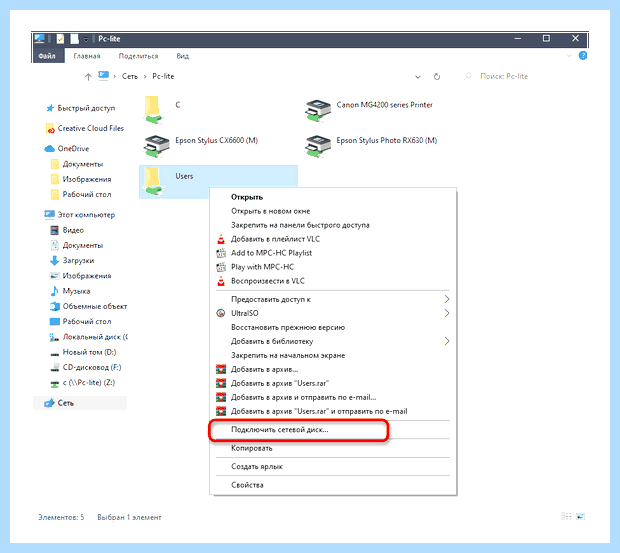Click the Видео folder icon in the sidebar
620x553 pixels.
pos(55,230)
